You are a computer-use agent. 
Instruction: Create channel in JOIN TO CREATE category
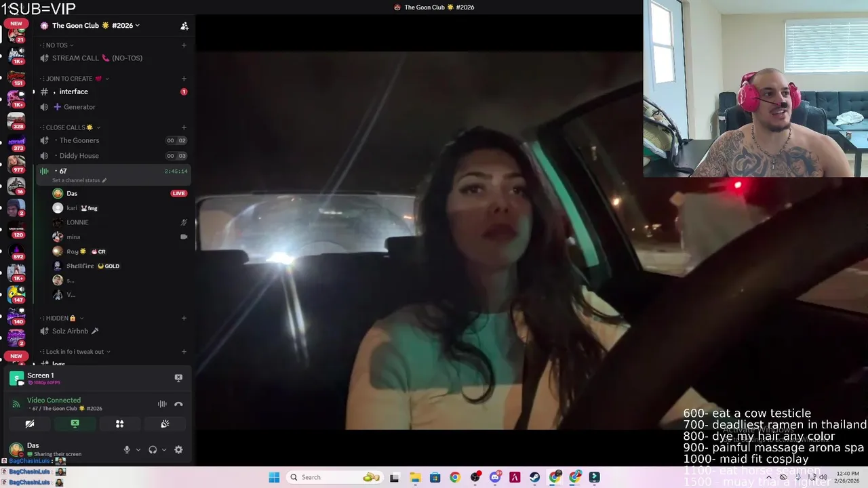point(184,79)
